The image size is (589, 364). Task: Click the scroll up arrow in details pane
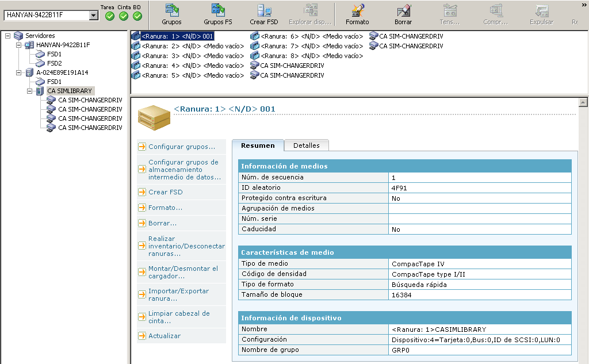click(583, 102)
